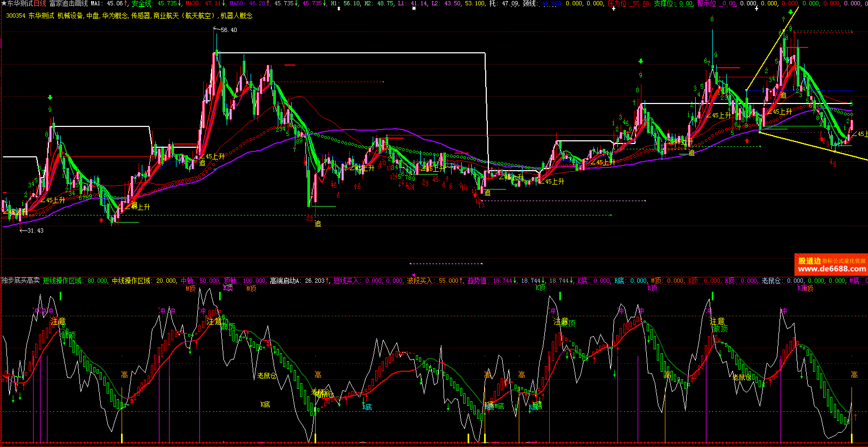Click the leftmost red up arrow below candles
Screen dimensions: 868x447
tap(101, 220)
